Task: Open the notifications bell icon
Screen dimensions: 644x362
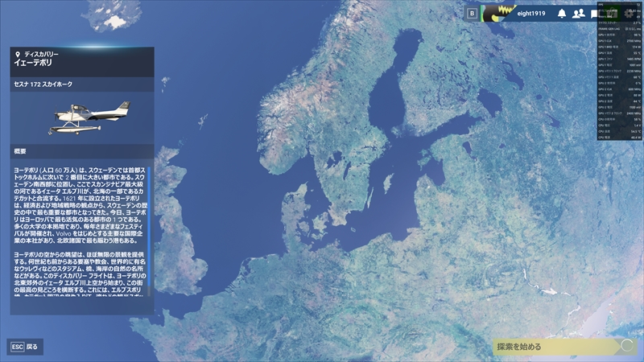Action: pyautogui.click(x=561, y=14)
